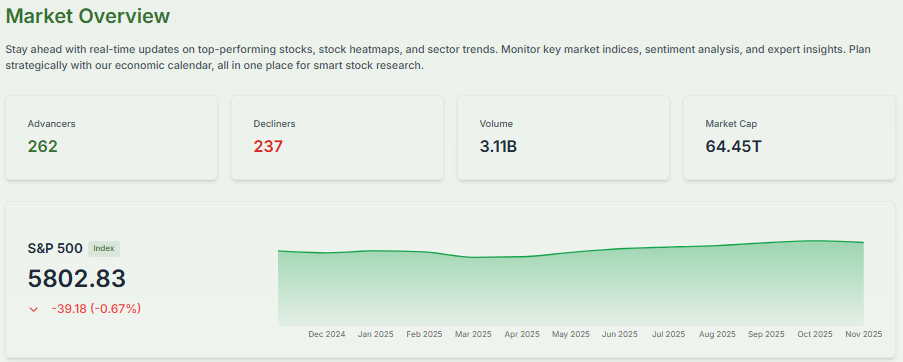903x362 pixels.
Task: Click the Dec 2024 axis label
Action: 327,334
